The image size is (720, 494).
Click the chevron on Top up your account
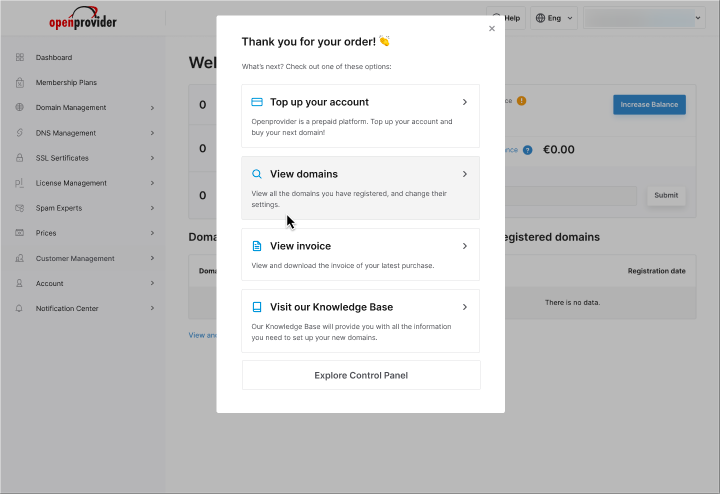coord(465,102)
